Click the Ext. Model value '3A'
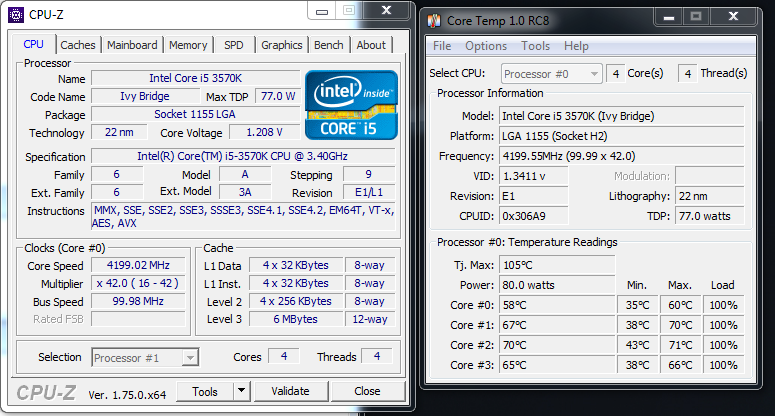 (245, 192)
